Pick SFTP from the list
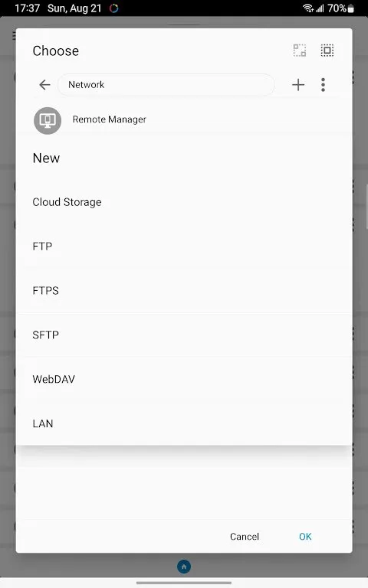The image size is (368, 588). [184, 335]
